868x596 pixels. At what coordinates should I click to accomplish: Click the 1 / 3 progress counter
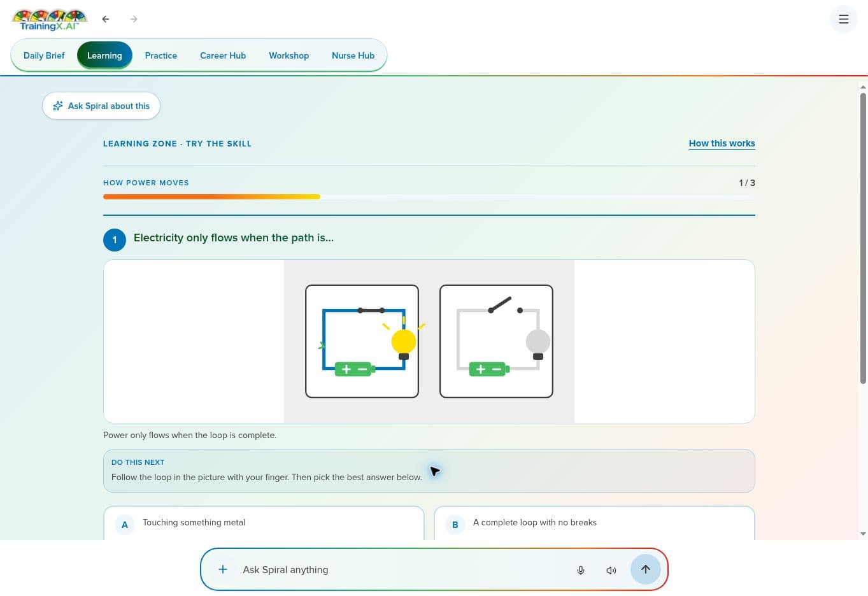[747, 183]
